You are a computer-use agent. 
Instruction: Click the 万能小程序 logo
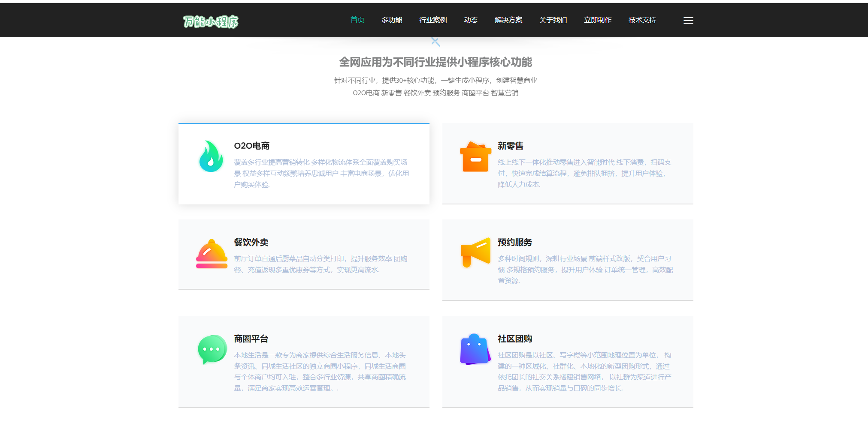(210, 21)
